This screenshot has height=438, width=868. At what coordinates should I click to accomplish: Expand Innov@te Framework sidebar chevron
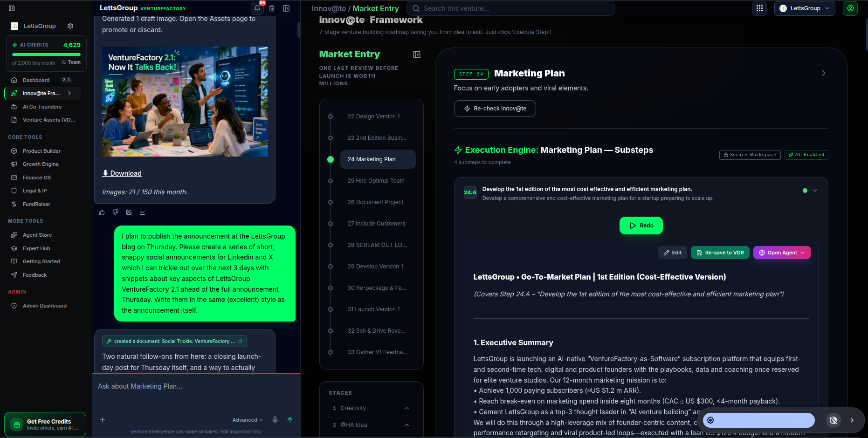(x=69, y=93)
